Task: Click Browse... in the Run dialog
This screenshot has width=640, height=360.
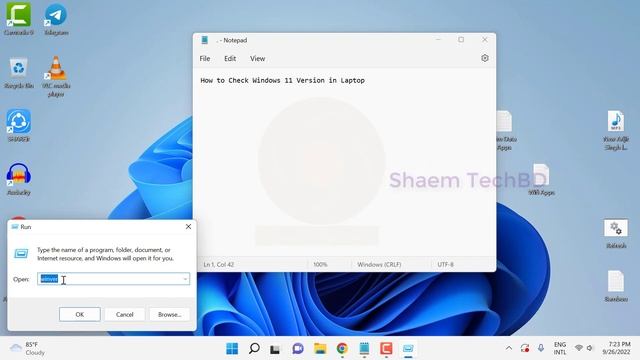Action: pos(169,314)
